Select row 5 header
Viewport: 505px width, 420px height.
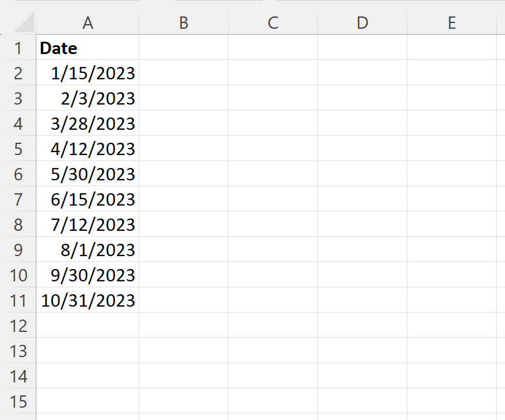pos(18,149)
